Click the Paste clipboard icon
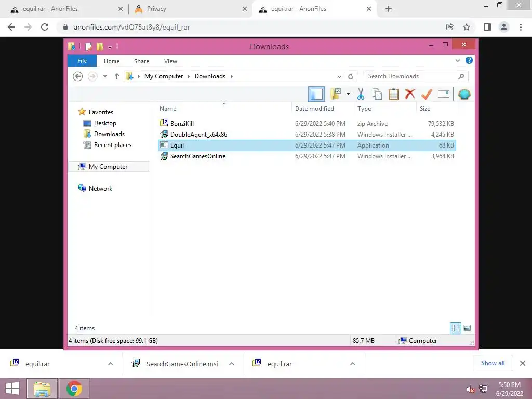532x399 pixels. 394,94
